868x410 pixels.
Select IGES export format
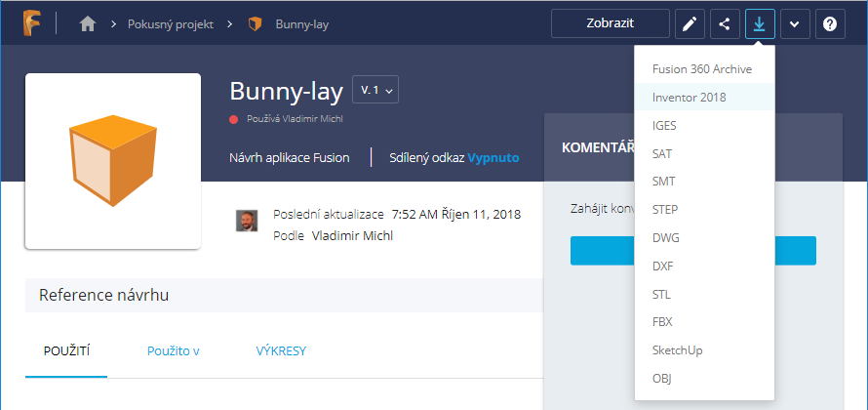704,125
